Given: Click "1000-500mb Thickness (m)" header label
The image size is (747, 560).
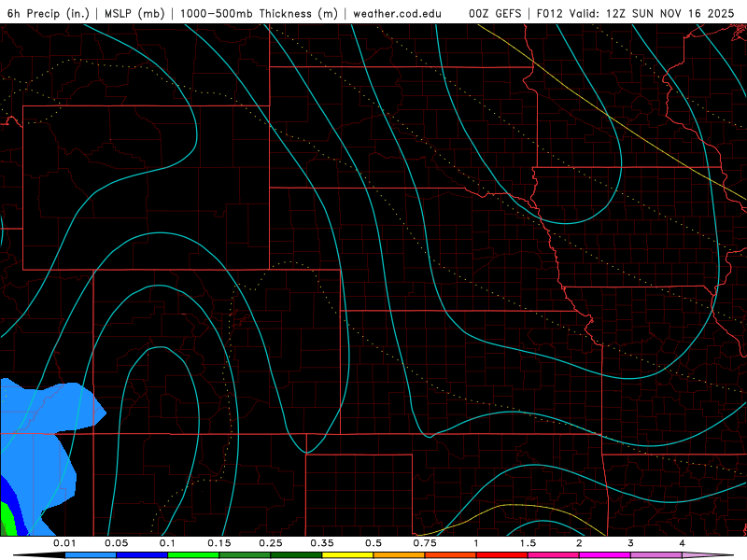Looking at the screenshot, I should pos(259,13).
